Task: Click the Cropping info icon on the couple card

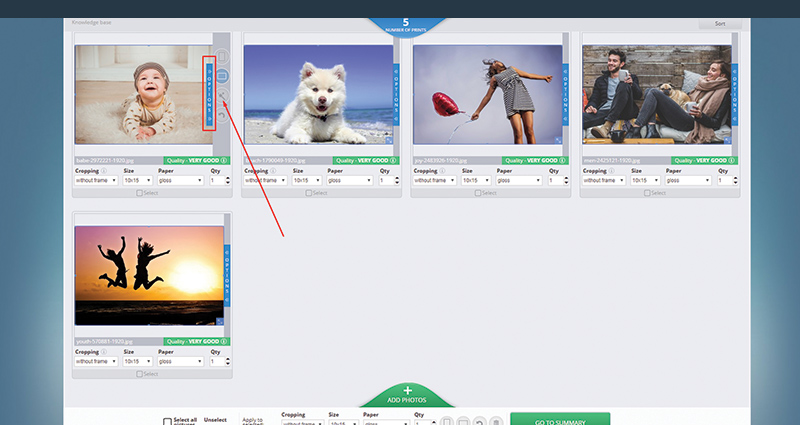Action: (x=612, y=171)
